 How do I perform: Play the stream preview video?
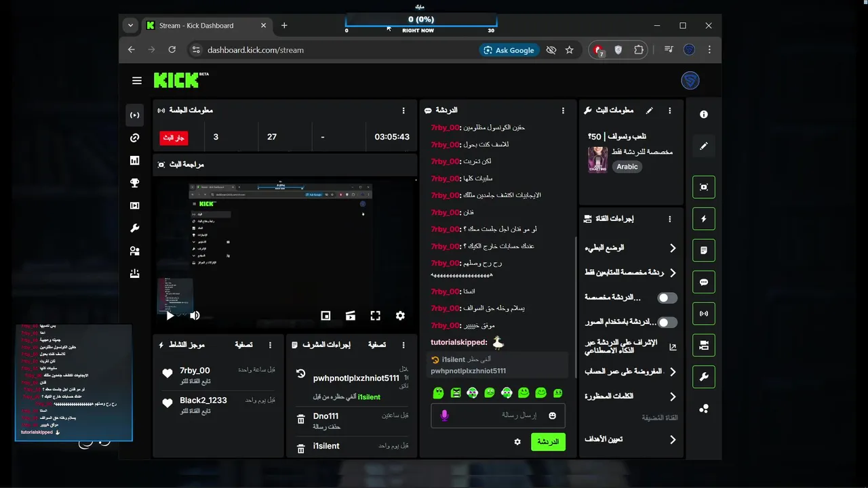pyautogui.click(x=170, y=315)
